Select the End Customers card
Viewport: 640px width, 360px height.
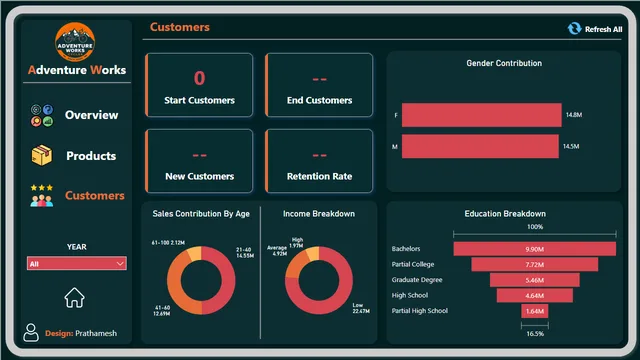pyautogui.click(x=319, y=85)
